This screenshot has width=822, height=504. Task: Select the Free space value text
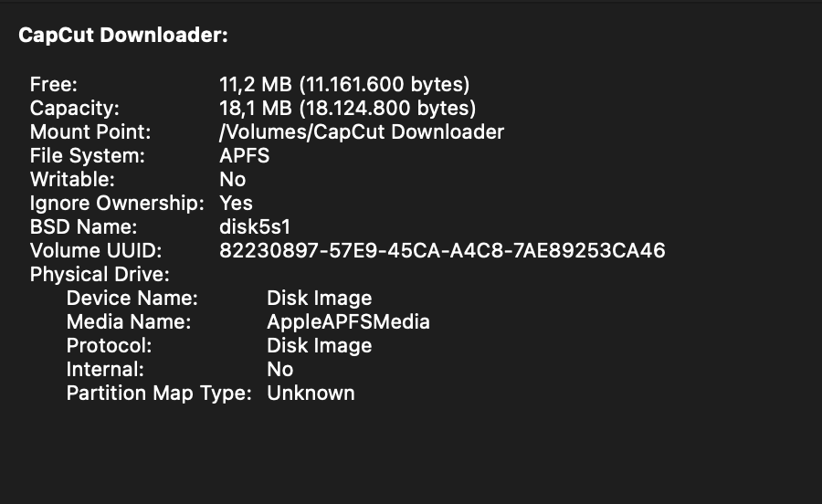pos(344,84)
